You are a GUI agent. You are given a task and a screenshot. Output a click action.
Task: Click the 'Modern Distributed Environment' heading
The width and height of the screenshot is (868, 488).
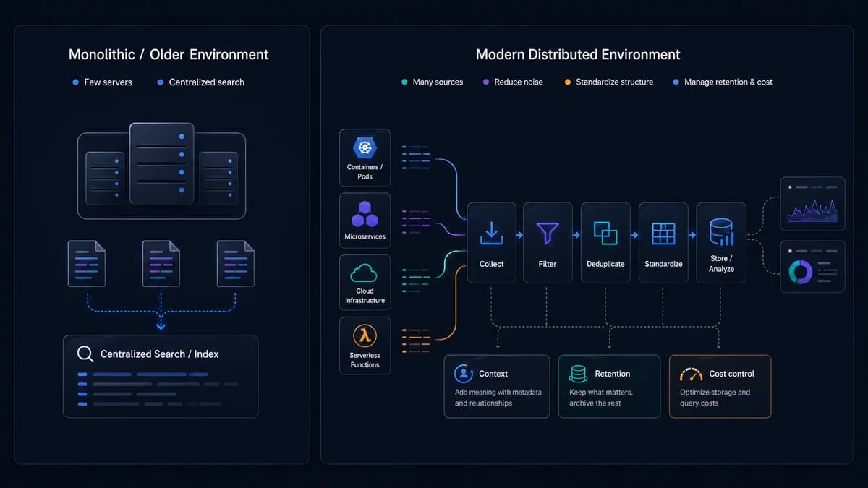point(578,54)
